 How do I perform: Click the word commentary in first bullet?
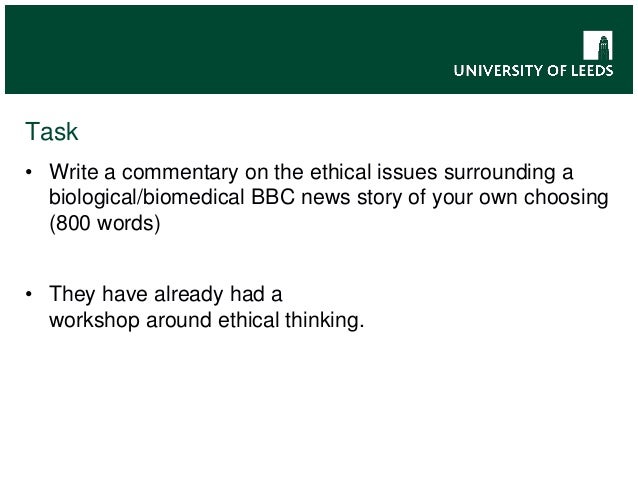point(180,172)
